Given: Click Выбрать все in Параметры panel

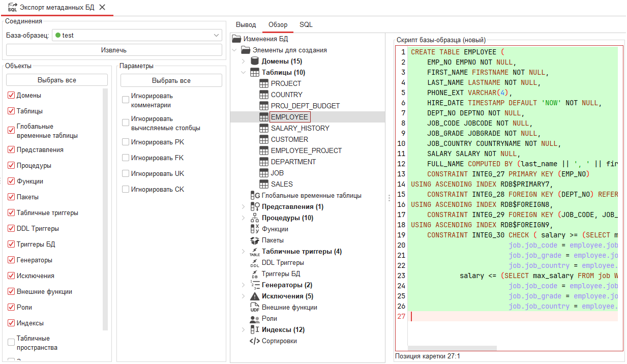Looking at the screenshot, I should 171,80.
